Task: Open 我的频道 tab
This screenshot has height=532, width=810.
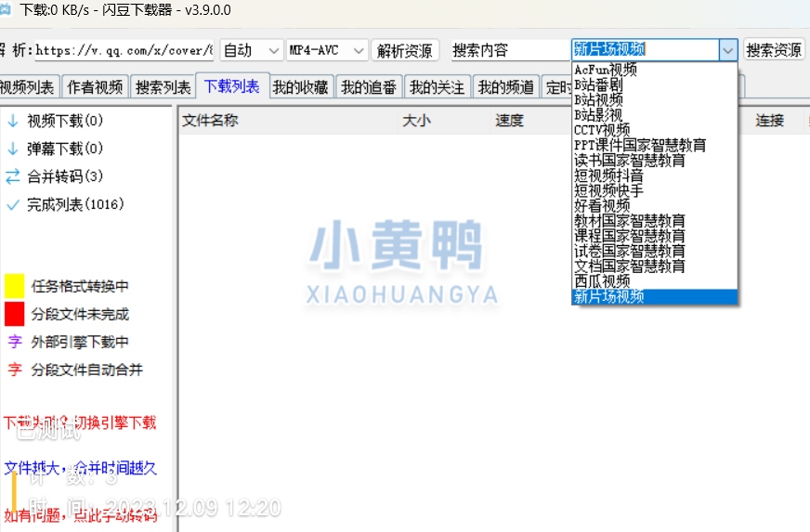Action: click(x=505, y=87)
